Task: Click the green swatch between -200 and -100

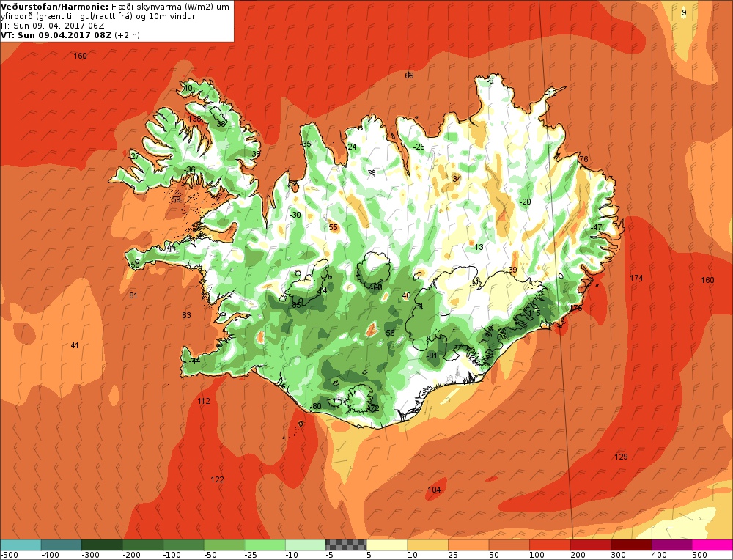Action: (143, 545)
